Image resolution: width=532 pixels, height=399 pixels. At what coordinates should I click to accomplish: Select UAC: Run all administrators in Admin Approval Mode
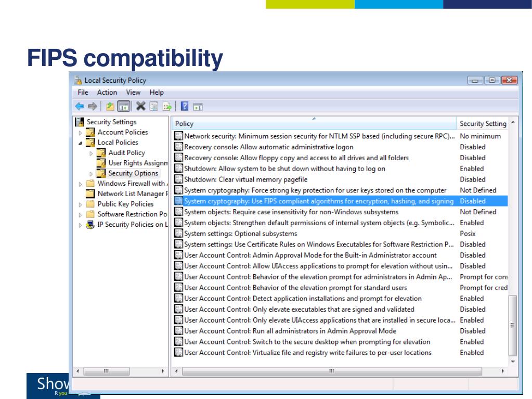[341, 331]
